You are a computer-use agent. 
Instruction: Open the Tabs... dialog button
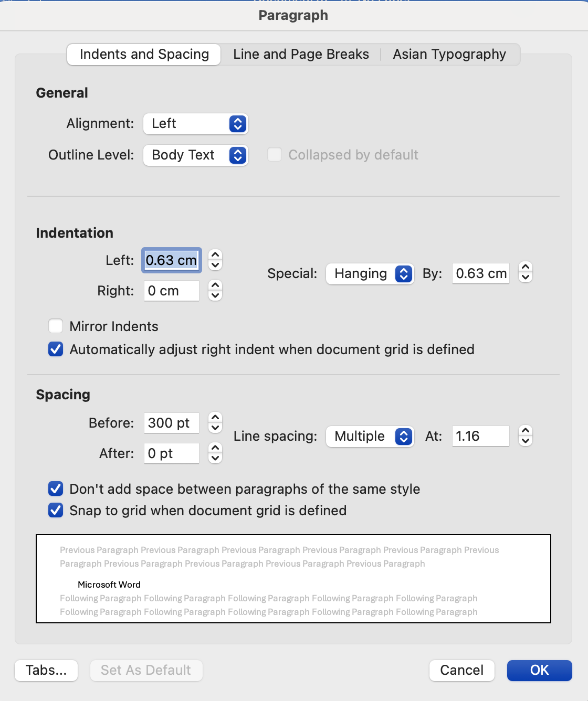tap(46, 671)
